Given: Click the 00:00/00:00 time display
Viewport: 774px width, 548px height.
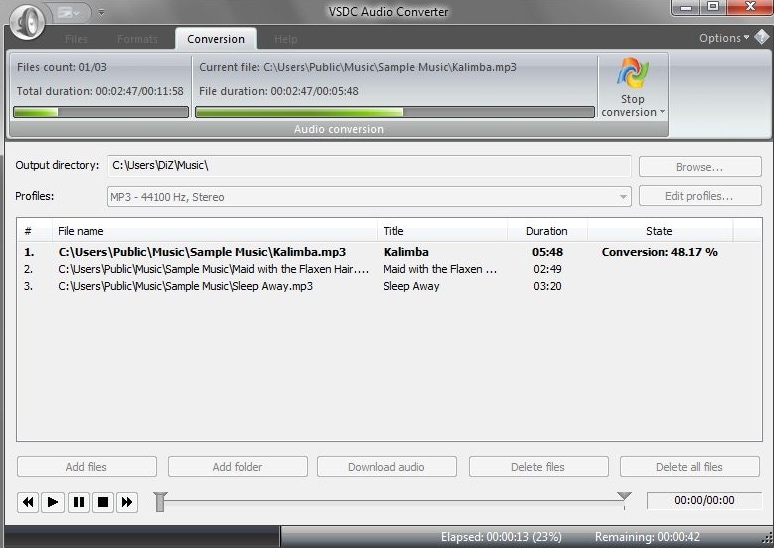Looking at the screenshot, I should (704, 500).
